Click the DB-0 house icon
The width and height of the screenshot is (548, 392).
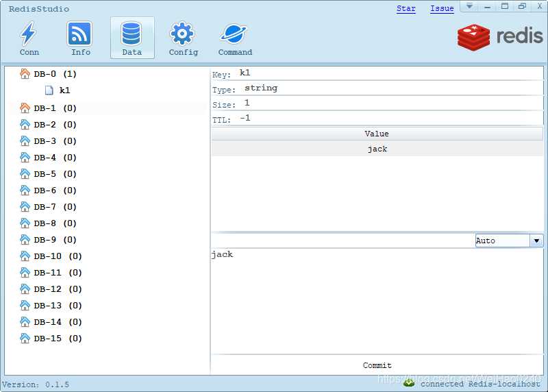point(25,73)
